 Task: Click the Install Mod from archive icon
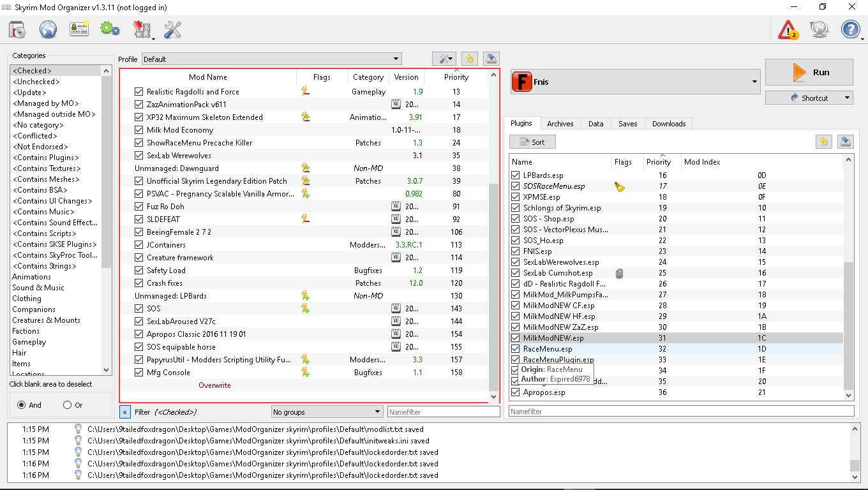pyautogui.click(x=17, y=29)
